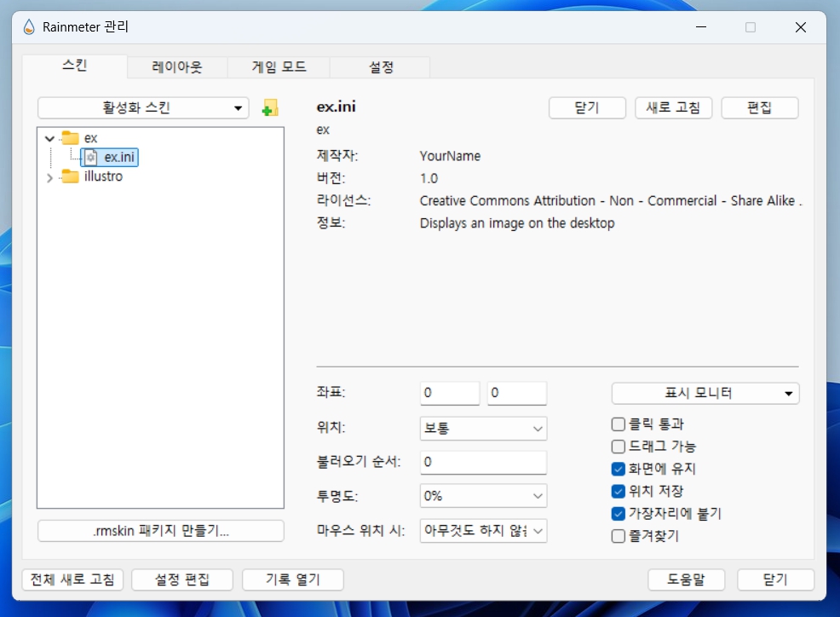Click the ex.ini heading text
Viewport: 840px width, 617px height.
[336, 107]
